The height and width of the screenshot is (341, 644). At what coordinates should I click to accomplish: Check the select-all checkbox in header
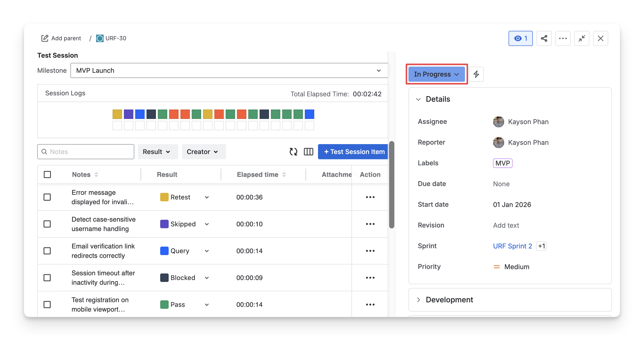(47, 174)
